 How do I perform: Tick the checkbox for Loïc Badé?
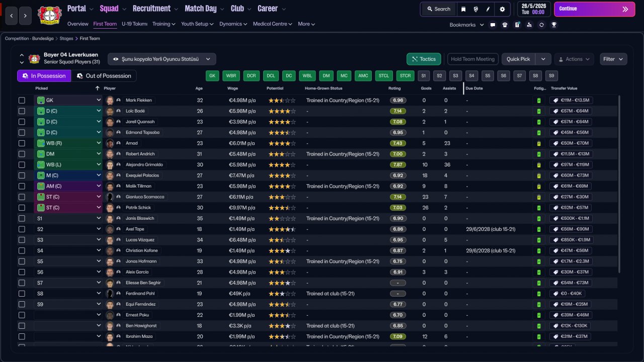(x=22, y=111)
